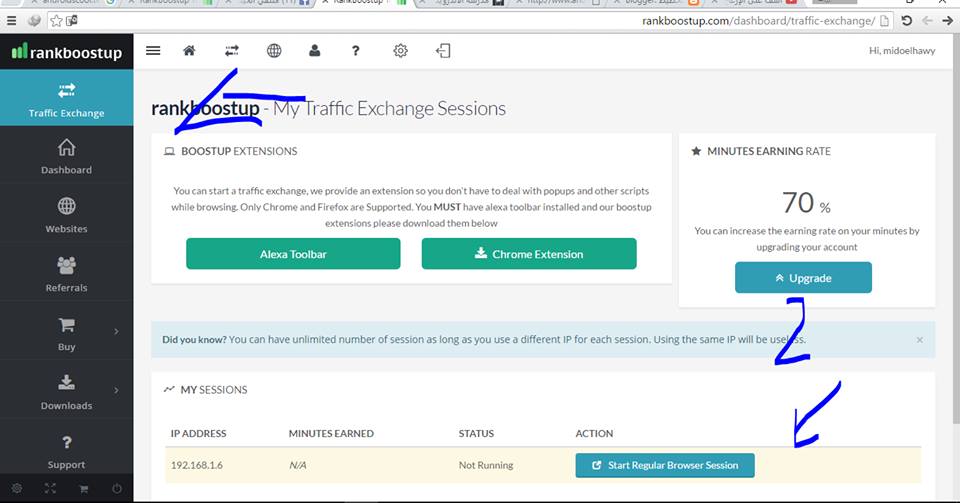Image resolution: width=960 pixels, height=503 pixels.
Task: Click the 70 % earning rate value
Action: (806, 203)
